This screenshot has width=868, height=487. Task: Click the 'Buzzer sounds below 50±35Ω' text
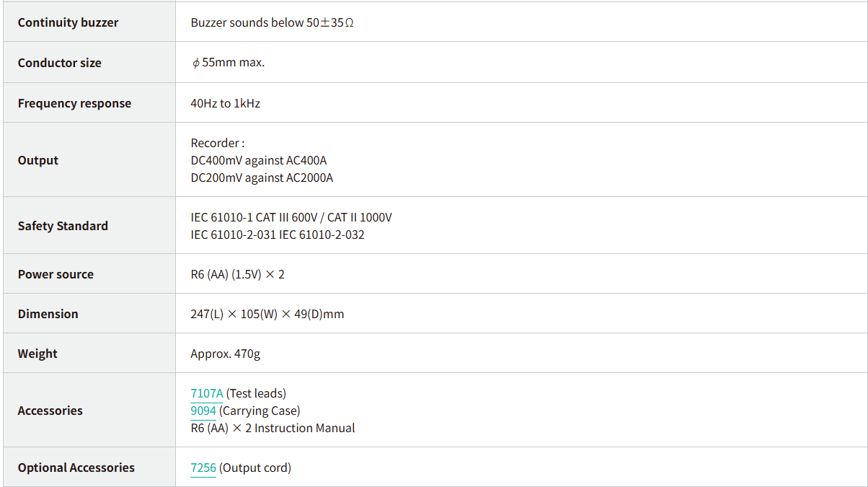[272, 22]
